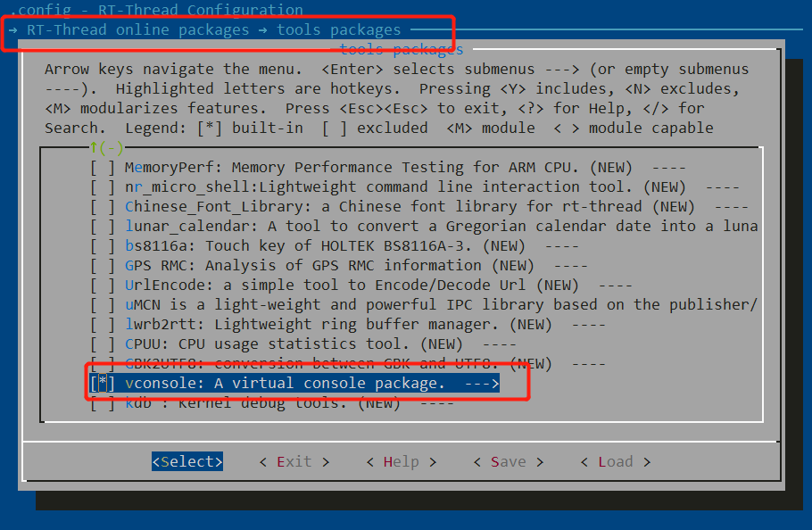Click the scroll-up arrow indicator

(x=106, y=147)
